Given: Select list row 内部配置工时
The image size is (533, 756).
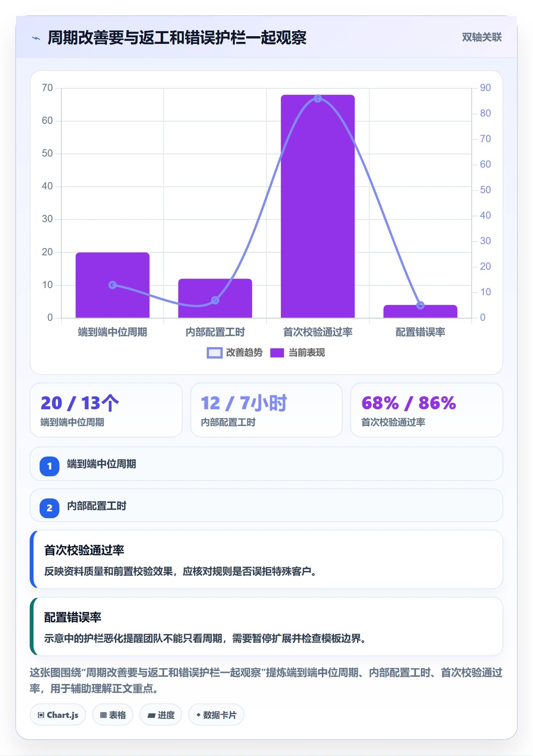Looking at the screenshot, I should [x=266, y=506].
